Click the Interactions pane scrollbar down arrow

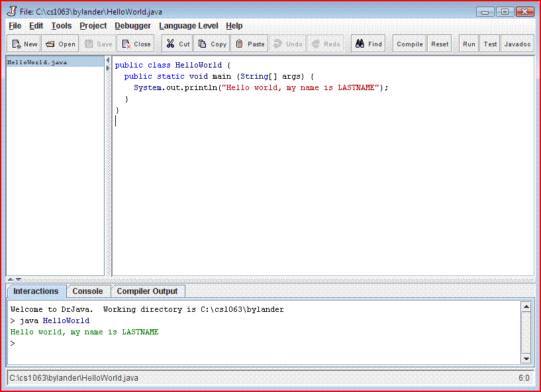tap(526, 359)
